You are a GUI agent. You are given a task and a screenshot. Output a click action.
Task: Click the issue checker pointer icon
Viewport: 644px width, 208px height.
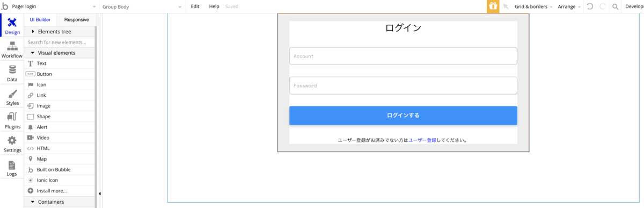coord(506,6)
